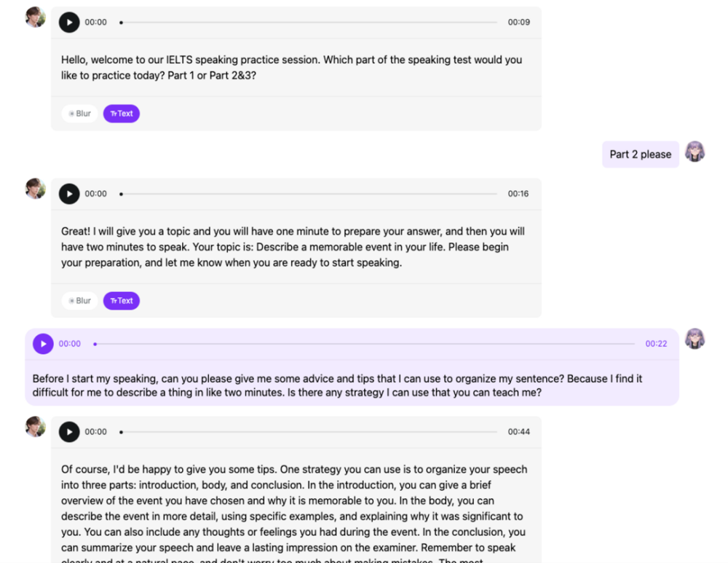Play the 44-second tips audio reply

pyautogui.click(x=69, y=432)
